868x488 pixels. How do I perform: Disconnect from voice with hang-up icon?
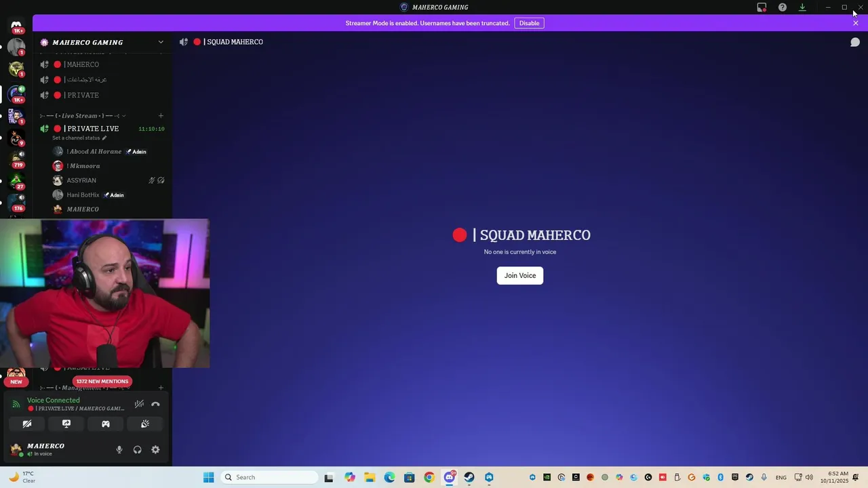click(x=155, y=404)
